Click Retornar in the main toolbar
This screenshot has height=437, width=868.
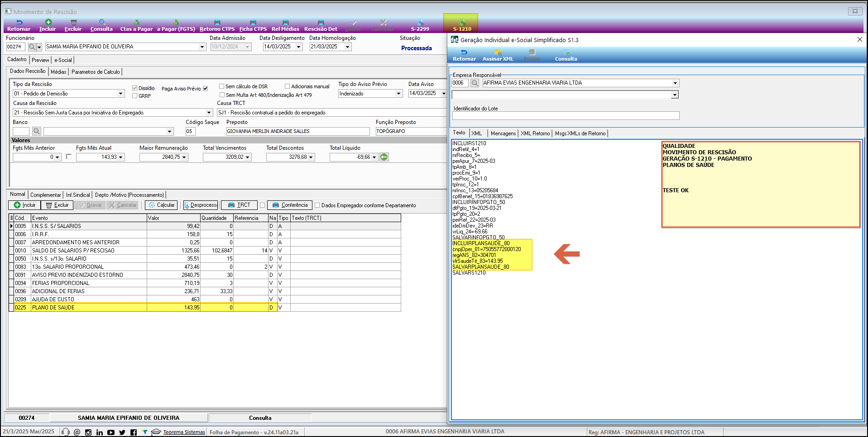pos(19,25)
